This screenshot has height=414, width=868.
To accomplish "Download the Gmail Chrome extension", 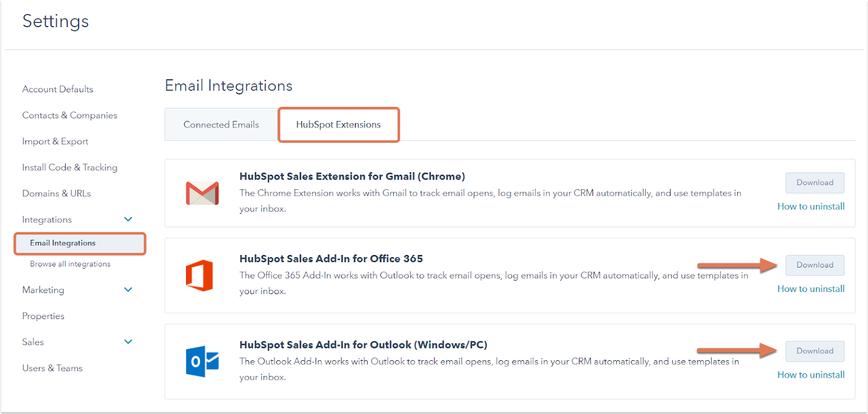I will 815,183.
